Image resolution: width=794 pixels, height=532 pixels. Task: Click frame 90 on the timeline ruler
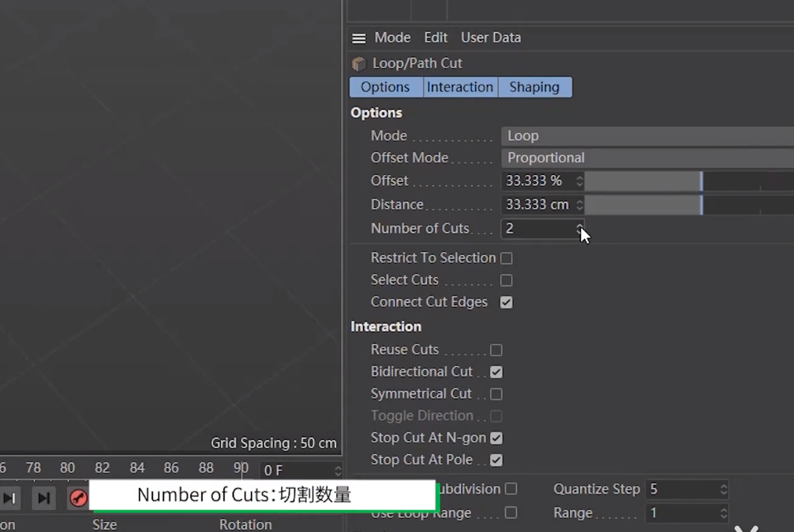tap(241, 468)
